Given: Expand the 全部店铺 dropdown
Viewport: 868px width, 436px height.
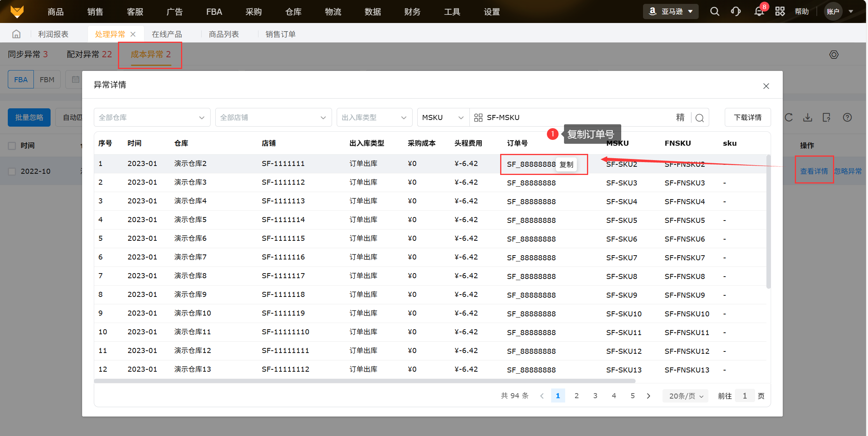Looking at the screenshot, I should point(273,118).
